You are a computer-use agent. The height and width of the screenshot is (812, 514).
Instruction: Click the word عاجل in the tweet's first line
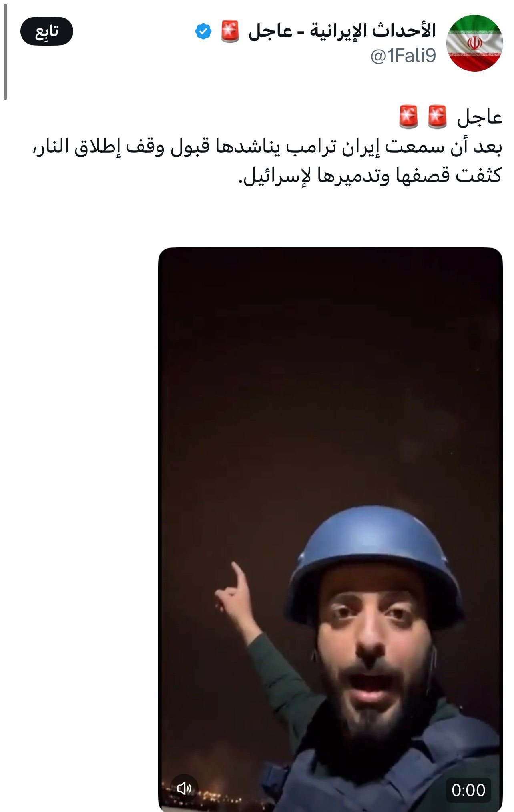coord(480,117)
